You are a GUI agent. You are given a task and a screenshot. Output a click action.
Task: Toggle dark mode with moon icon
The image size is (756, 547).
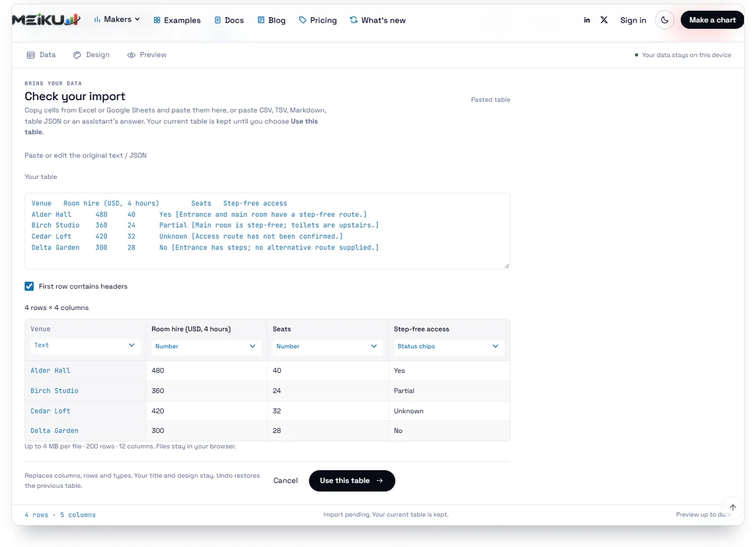(665, 20)
